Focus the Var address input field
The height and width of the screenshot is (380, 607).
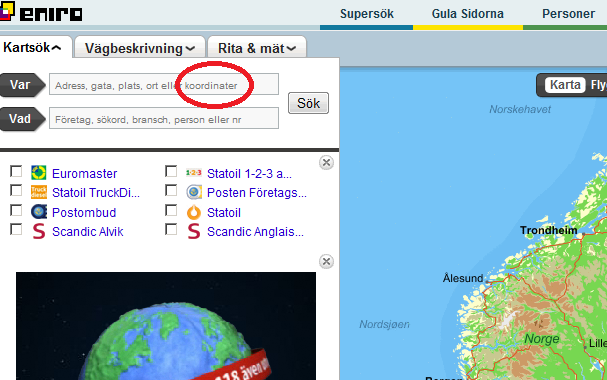[x=164, y=84]
